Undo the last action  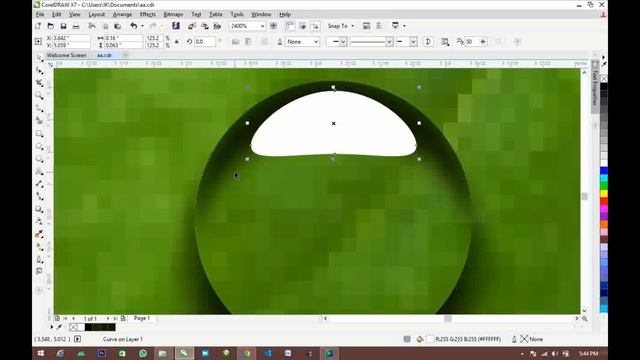point(133,26)
